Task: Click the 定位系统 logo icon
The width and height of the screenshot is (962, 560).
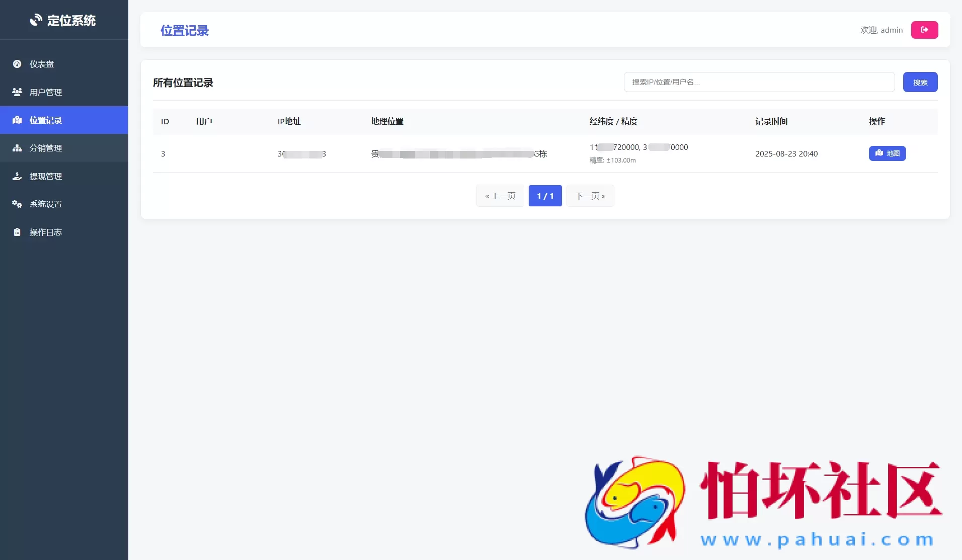Action: (x=37, y=20)
